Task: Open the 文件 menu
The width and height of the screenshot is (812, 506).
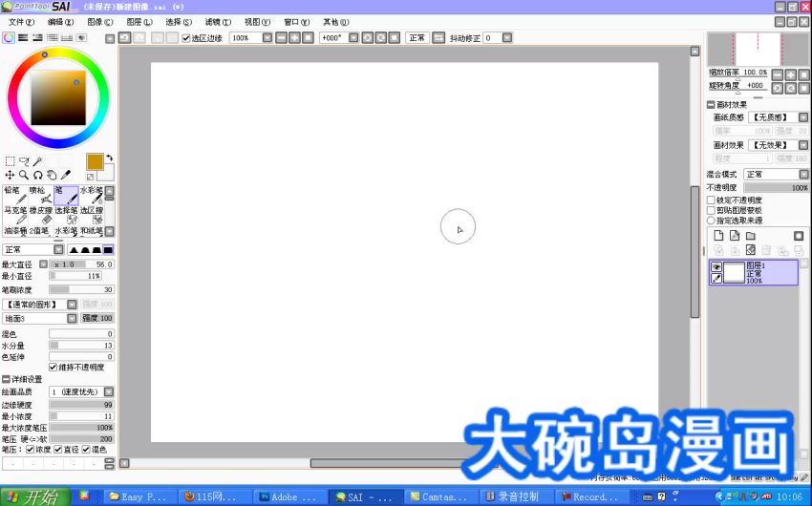Action: tap(21, 22)
